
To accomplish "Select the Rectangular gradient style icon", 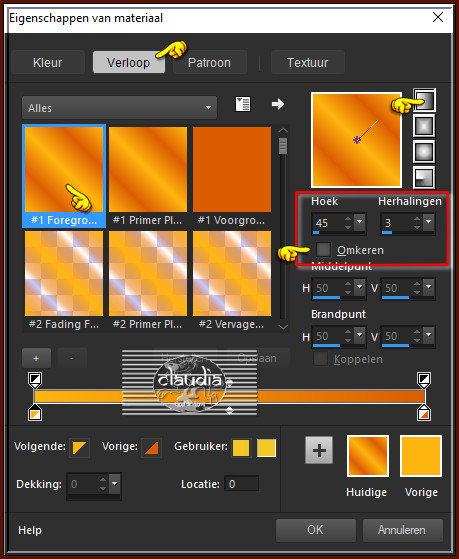I will (x=424, y=126).
